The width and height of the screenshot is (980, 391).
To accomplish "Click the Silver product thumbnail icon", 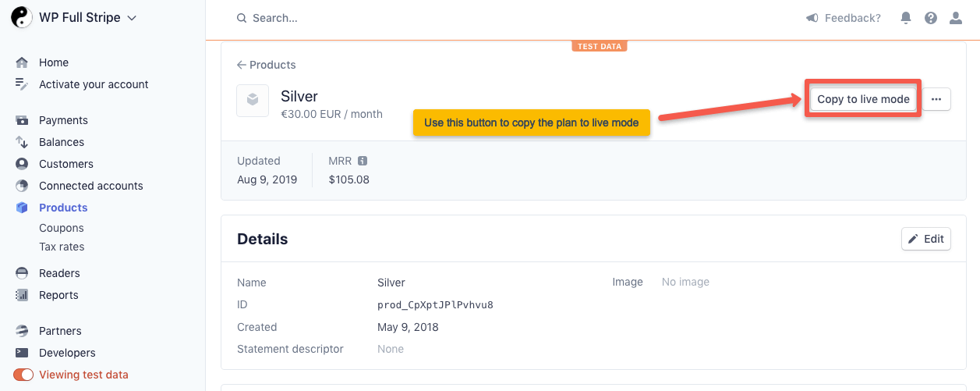I will click(253, 101).
